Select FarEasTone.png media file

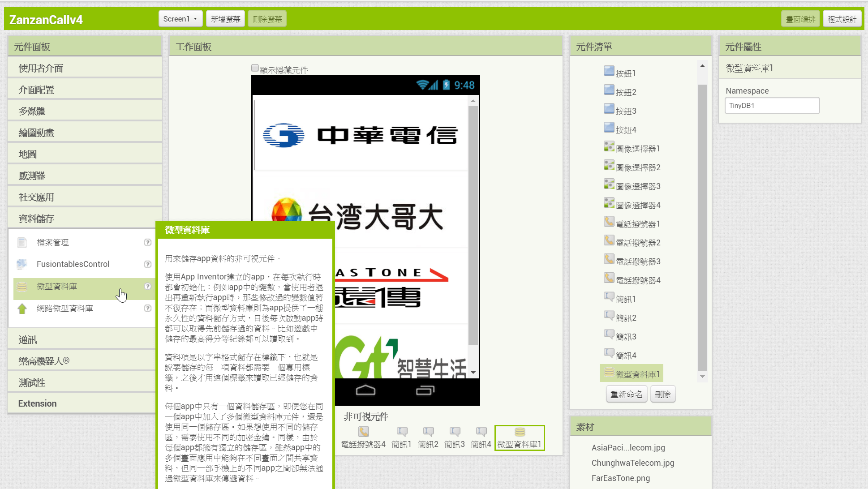(x=620, y=478)
